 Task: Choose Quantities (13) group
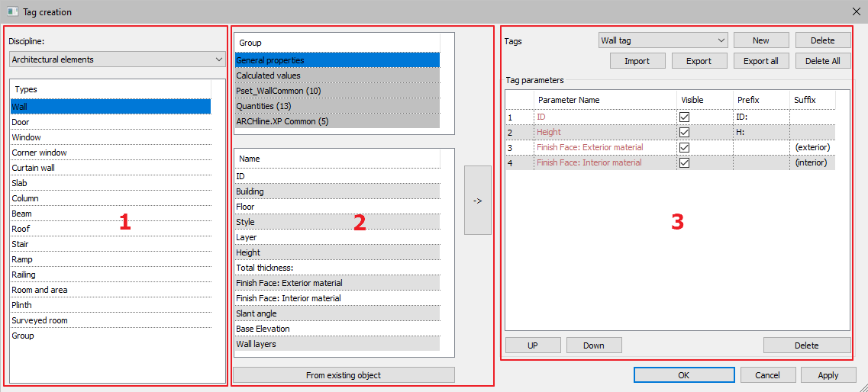point(336,107)
